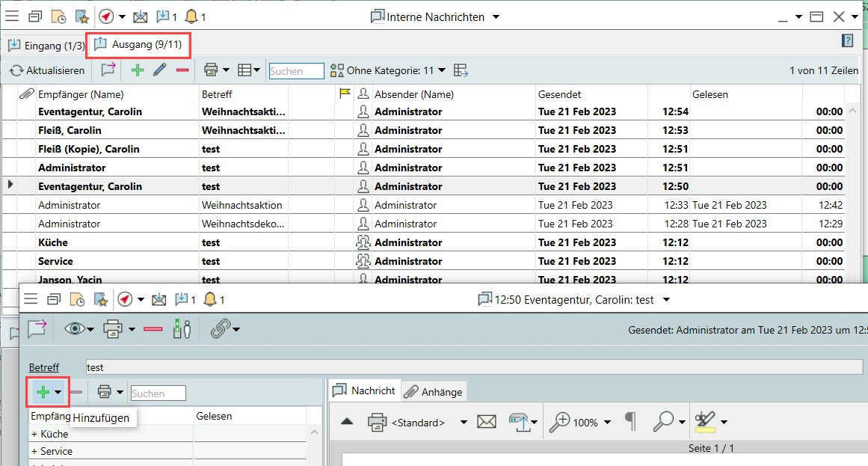Click the pencil edit icon in toolbar

click(159, 70)
